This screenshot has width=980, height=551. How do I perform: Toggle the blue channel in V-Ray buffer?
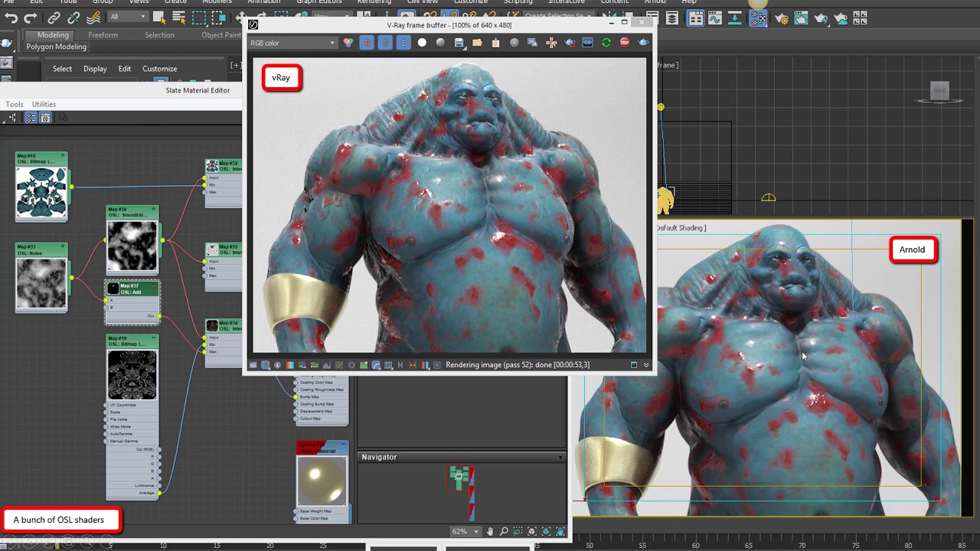[x=403, y=43]
